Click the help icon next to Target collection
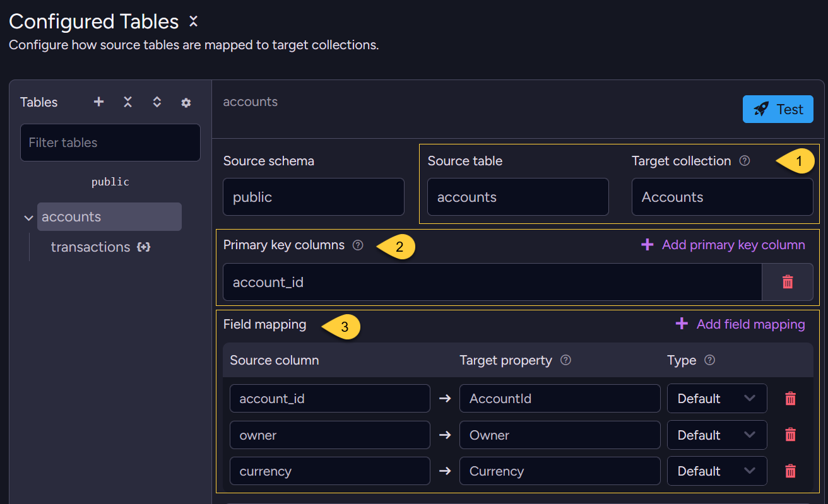The width and height of the screenshot is (828, 504). 745,161
